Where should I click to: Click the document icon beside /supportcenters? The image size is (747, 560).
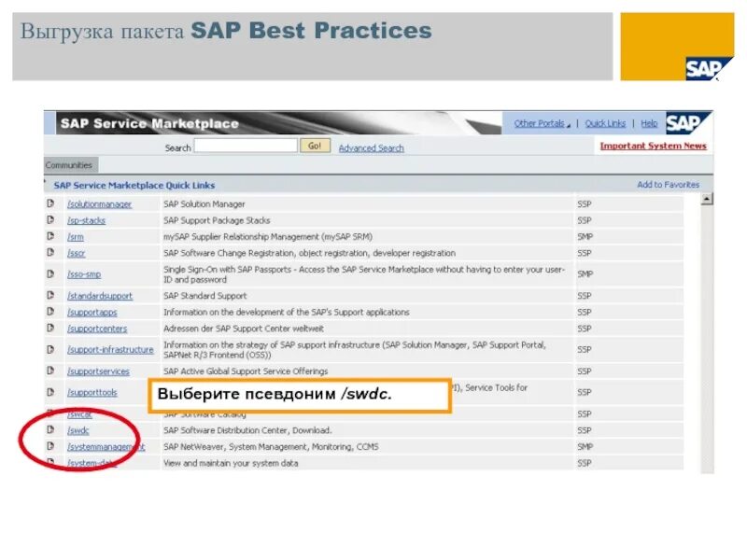tap(50, 329)
